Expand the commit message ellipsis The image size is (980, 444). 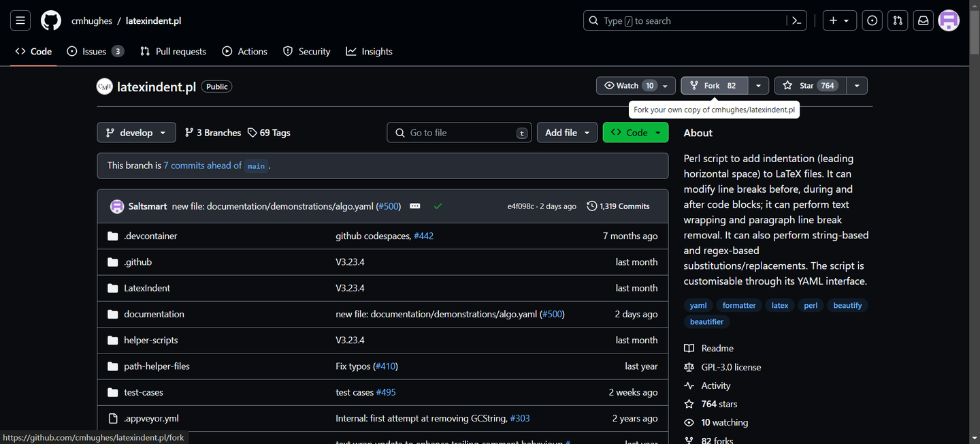(x=414, y=206)
